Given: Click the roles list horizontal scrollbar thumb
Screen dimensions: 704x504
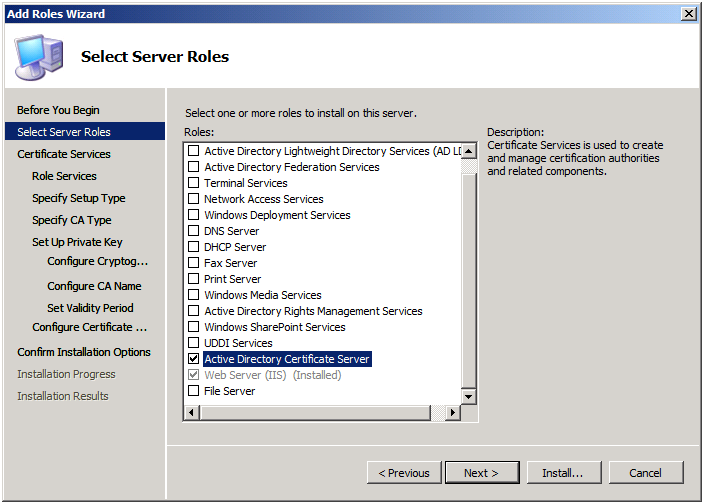Looking at the screenshot, I should 315,412.
